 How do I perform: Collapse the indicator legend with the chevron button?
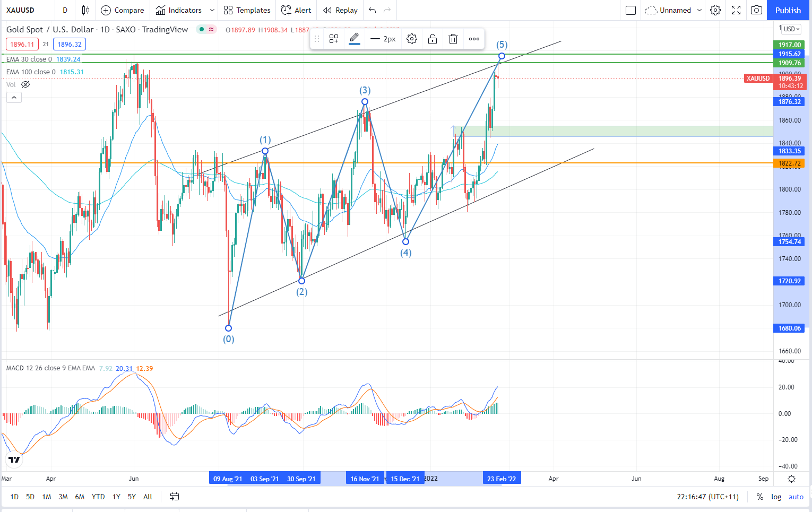coord(14,97)
